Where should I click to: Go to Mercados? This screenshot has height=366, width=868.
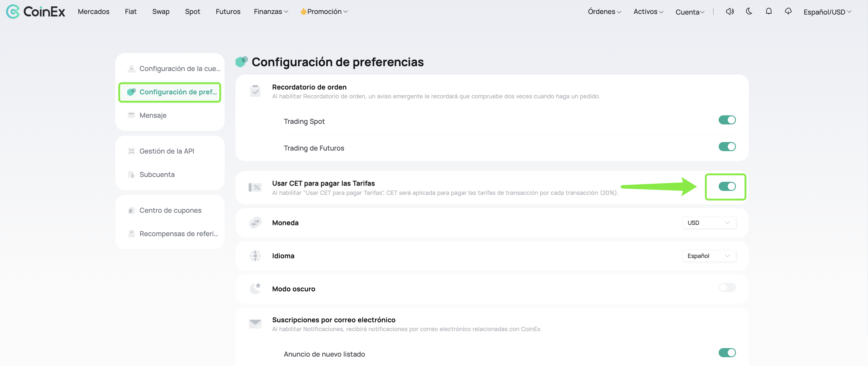93,12
